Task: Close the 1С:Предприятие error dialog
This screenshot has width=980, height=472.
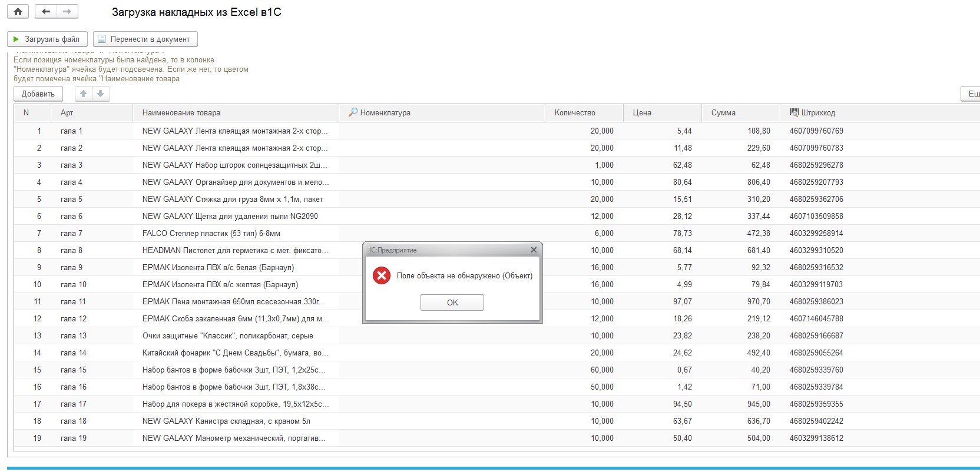Action: coord(534,250)
